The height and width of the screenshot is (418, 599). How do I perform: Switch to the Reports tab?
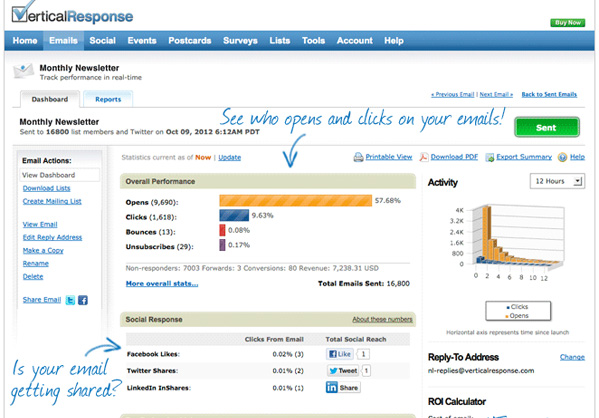pos(108,99)
